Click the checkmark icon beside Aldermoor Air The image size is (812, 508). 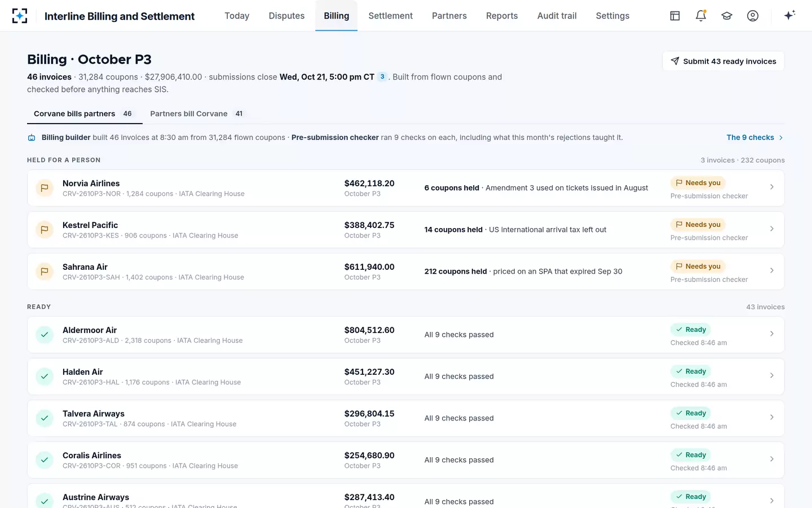click(x=45, y=335)
